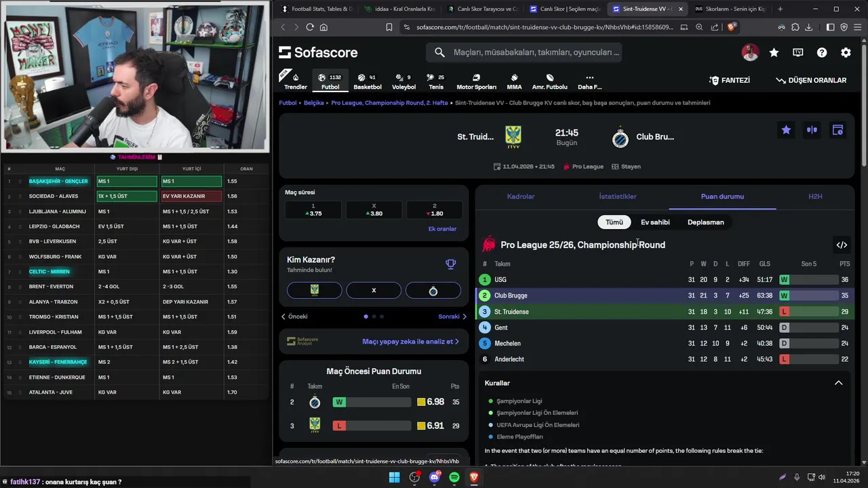Vote for St. Truidense to win
868x488 pixels.
pyautogui.click(x=315, y=290)
